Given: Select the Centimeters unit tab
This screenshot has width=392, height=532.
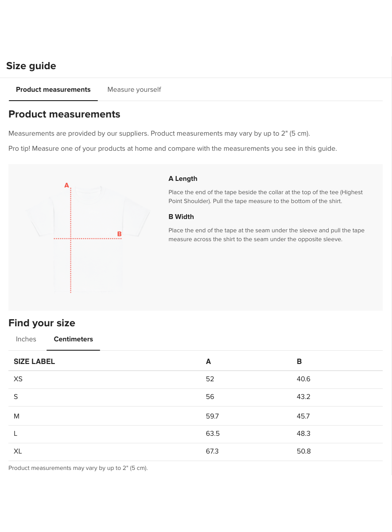Looking at the screenshot, I should 73,339.
